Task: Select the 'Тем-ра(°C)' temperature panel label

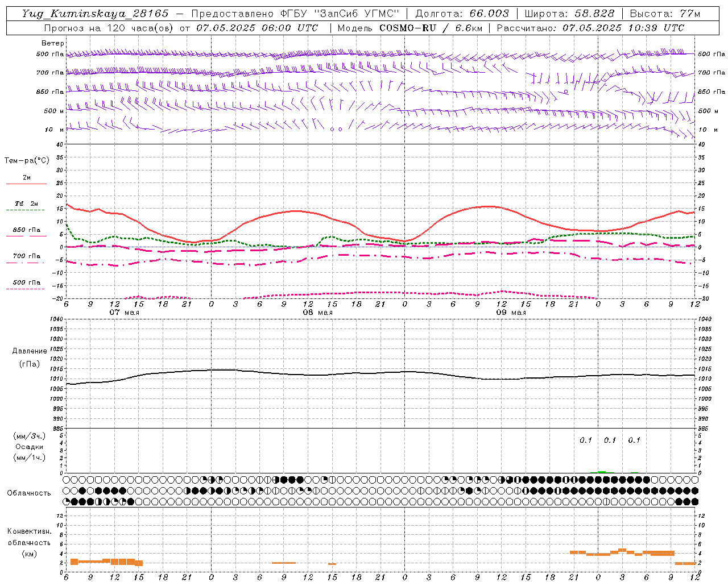Action: click(27, 161)
